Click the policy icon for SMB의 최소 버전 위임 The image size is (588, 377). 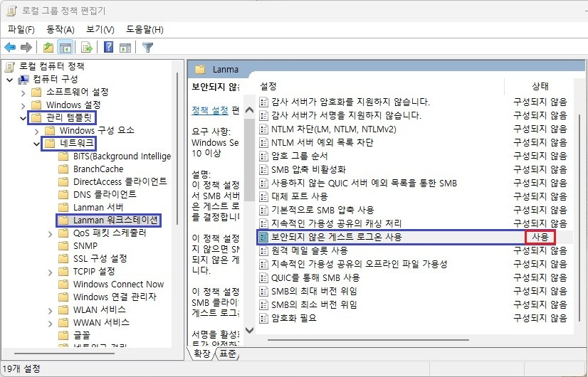tap(264, 304)
